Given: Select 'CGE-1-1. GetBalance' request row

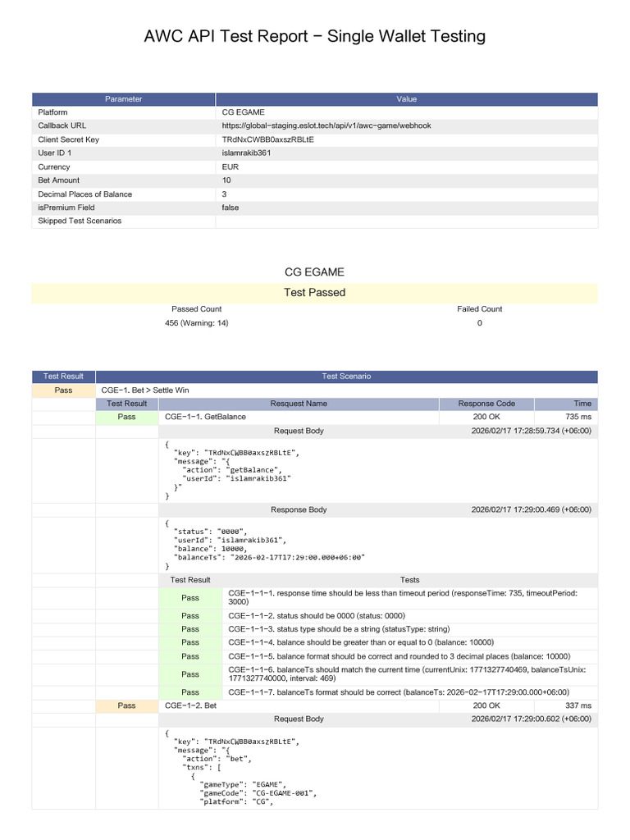Looking at the screenshot, I should [299, 417].
